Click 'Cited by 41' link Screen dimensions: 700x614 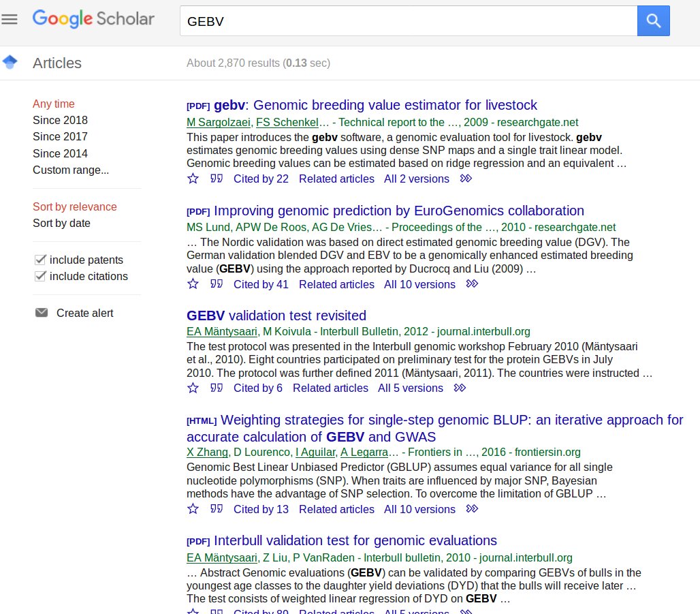[x=261, y=284]
